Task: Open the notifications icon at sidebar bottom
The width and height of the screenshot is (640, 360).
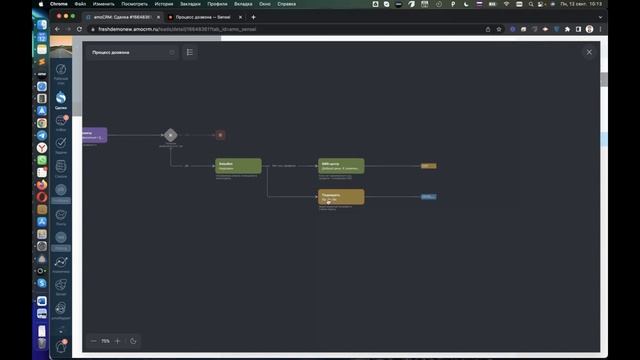Action: 61,346
